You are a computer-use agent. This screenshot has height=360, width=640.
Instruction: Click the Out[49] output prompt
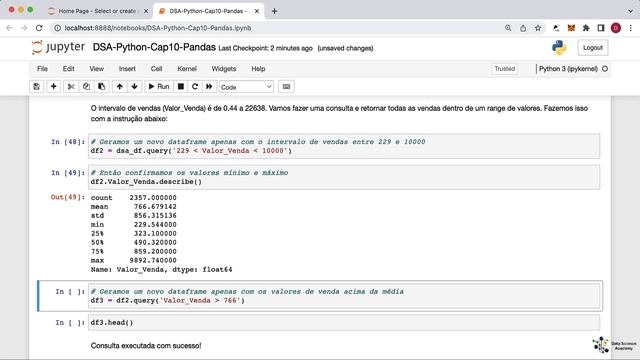[68, 197]
